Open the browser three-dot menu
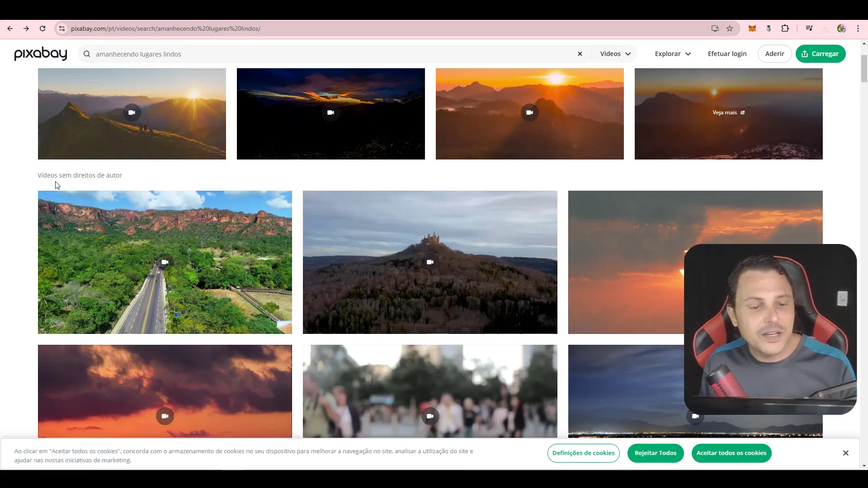This screenshot has height=488, width=868. pos(858,28)
